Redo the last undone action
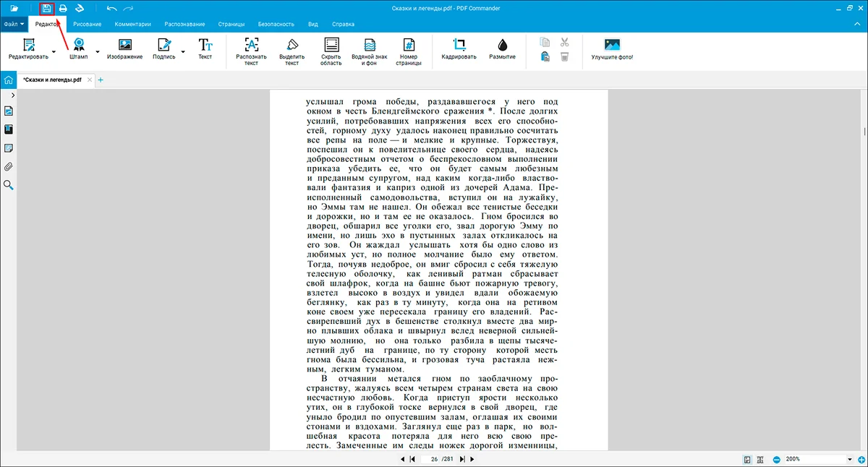868x467 pixels. tap(128, 9)
